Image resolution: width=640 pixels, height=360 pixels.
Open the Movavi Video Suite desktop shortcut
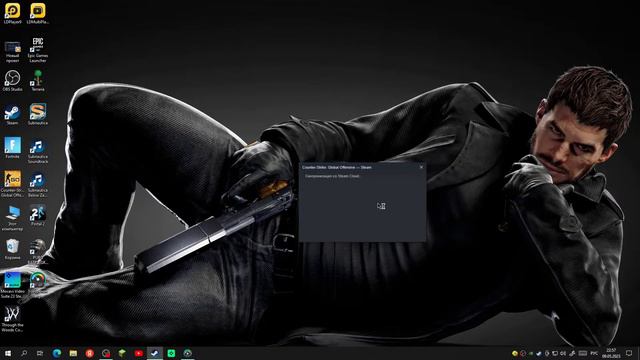point(13,285)
